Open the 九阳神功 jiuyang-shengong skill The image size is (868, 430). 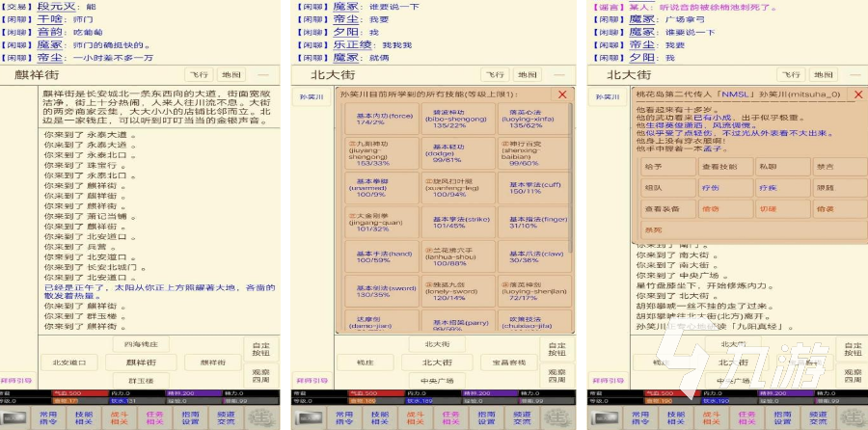click(x=381, y=152)
